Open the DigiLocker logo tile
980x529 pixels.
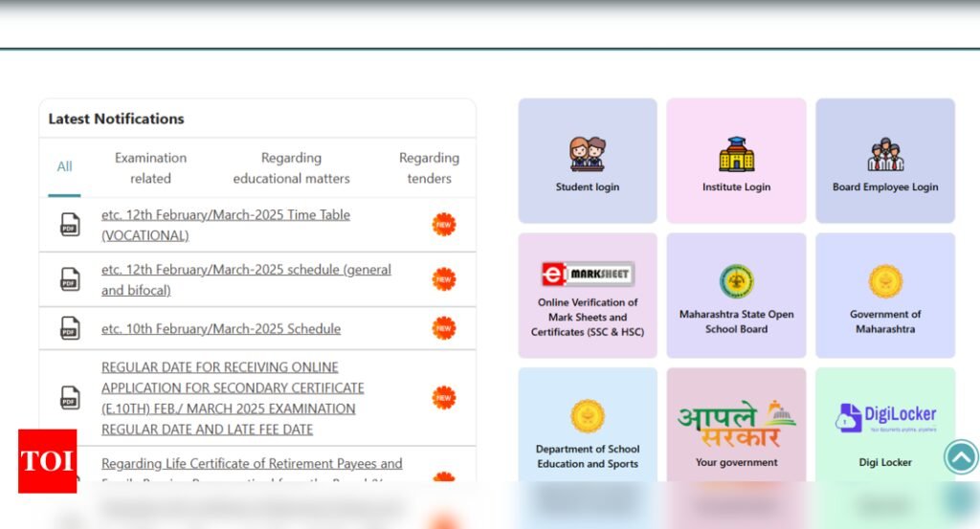pos(885,418)
